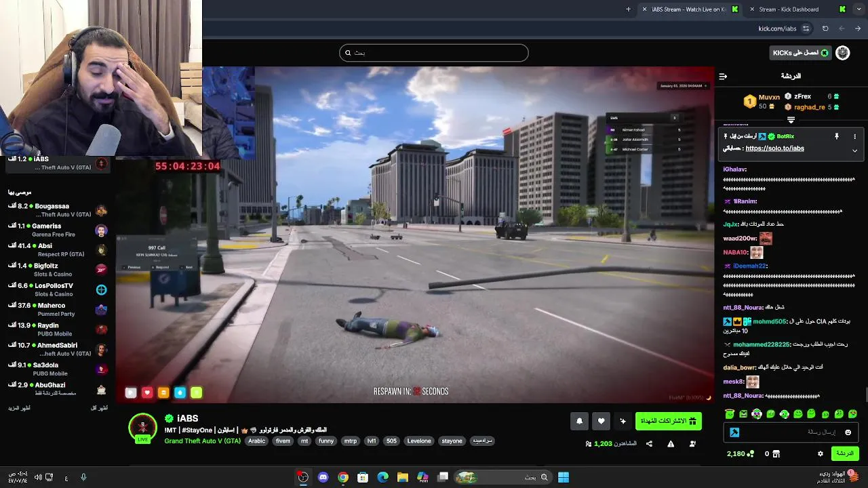This screenshot has width=868, height=488.
Task: Open the three-dot menu on pinned message
Action: tap(854, 136)
